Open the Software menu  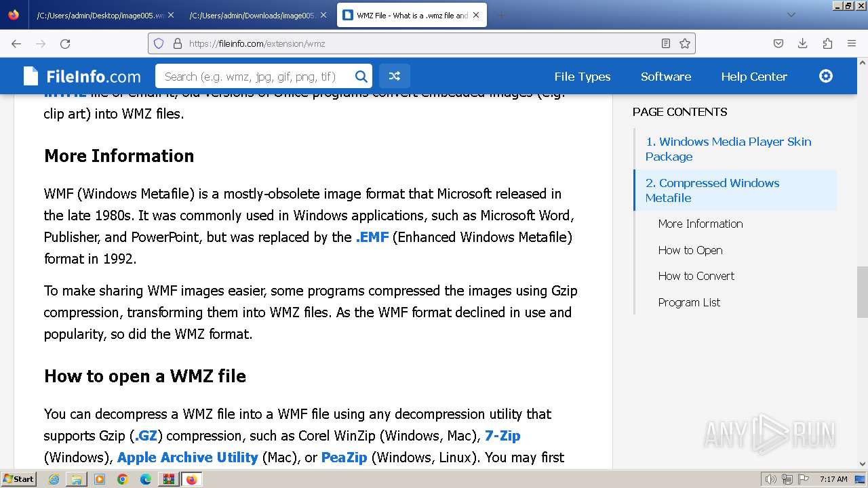pyautogui.click(x=666, y=77)
